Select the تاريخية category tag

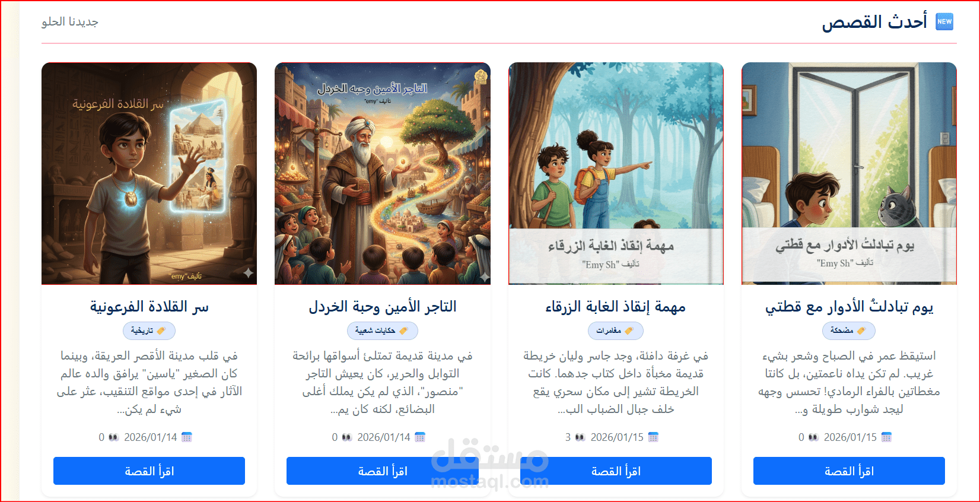click(x=149, y=331)
